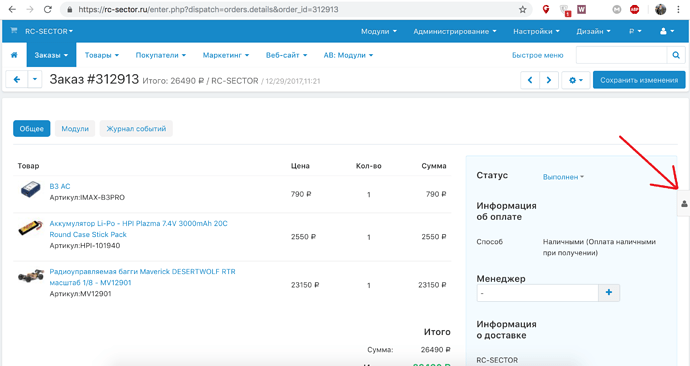Click the site lock icon in address bar
Image resolution: width=690 pixels, height=366 pixels.
coord(70,9)
